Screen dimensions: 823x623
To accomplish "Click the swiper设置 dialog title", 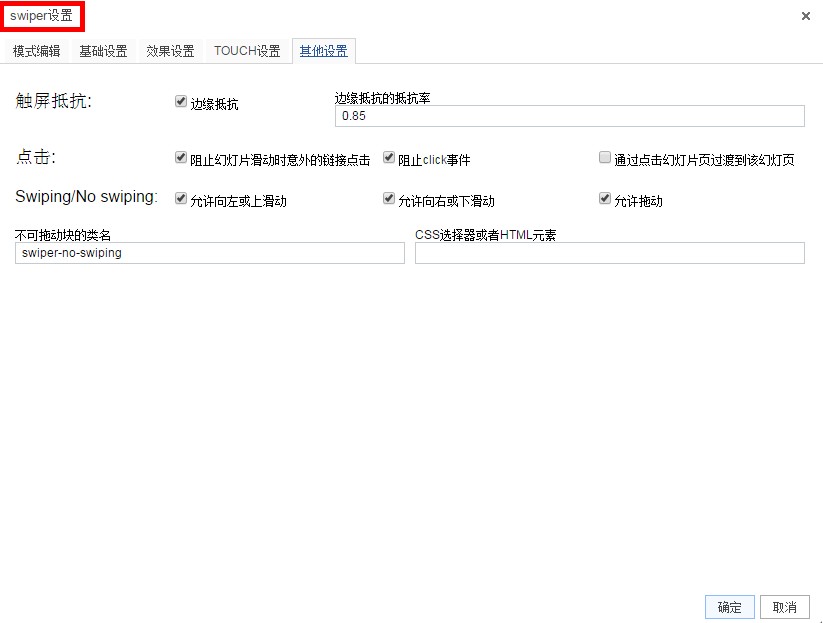I will (x=41, y=16).
